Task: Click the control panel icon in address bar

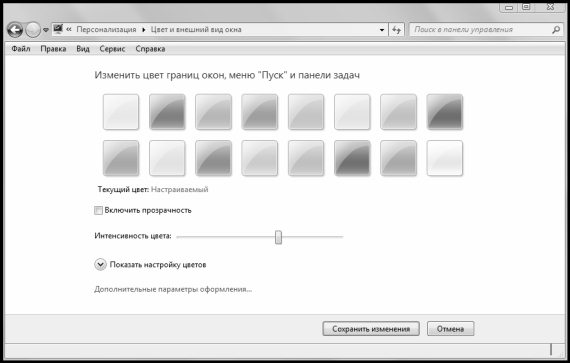Action: click(58, 29)
